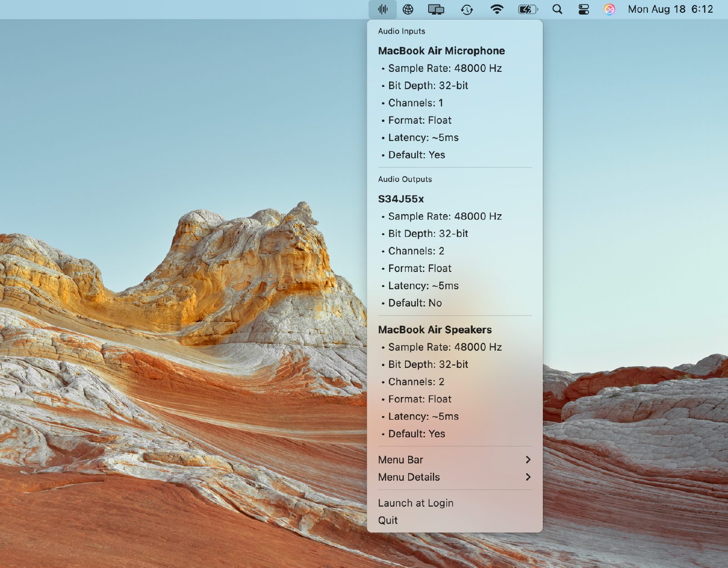This screenshot has width=728, height=568.
Task: Select the S34J55x output device heading
Action: (x=401, y=199)
